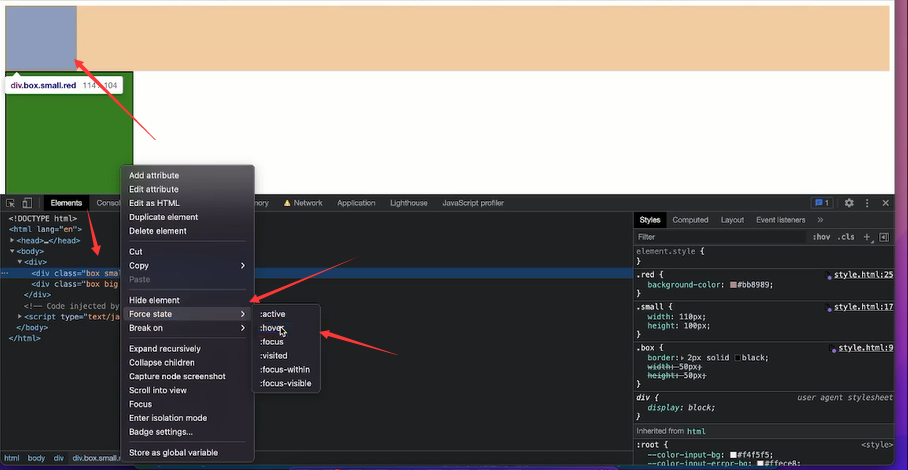Choose Add attribute from context menu

tap(187, 175)
